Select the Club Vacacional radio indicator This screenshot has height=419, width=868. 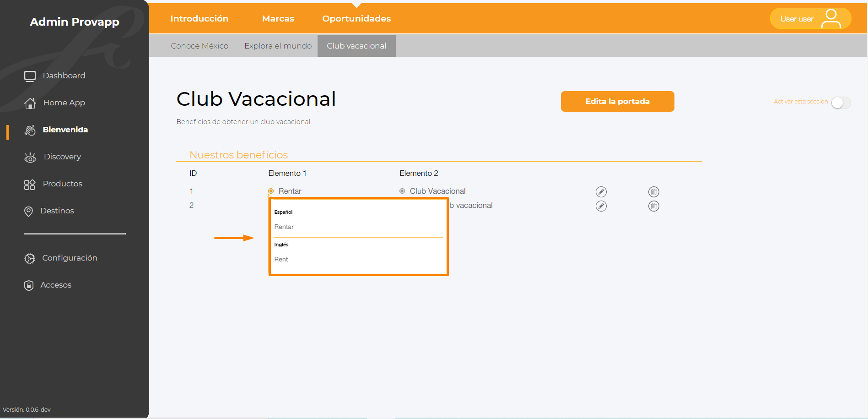click(402, 191)
